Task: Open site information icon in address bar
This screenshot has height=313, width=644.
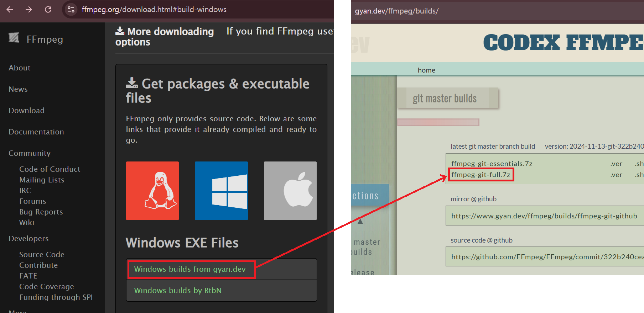Action: click(x=71, y=10)
